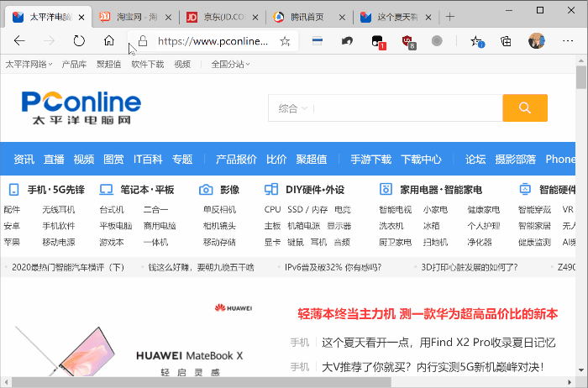Open the 软件下载 top link
Image resolution: width=588 pixels, height=388 pixels.
147,65
